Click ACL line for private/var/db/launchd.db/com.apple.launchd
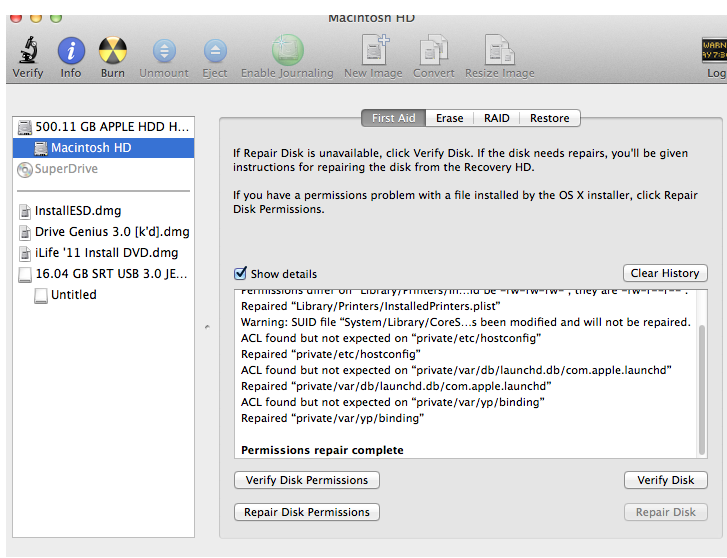 click(456, 370)
